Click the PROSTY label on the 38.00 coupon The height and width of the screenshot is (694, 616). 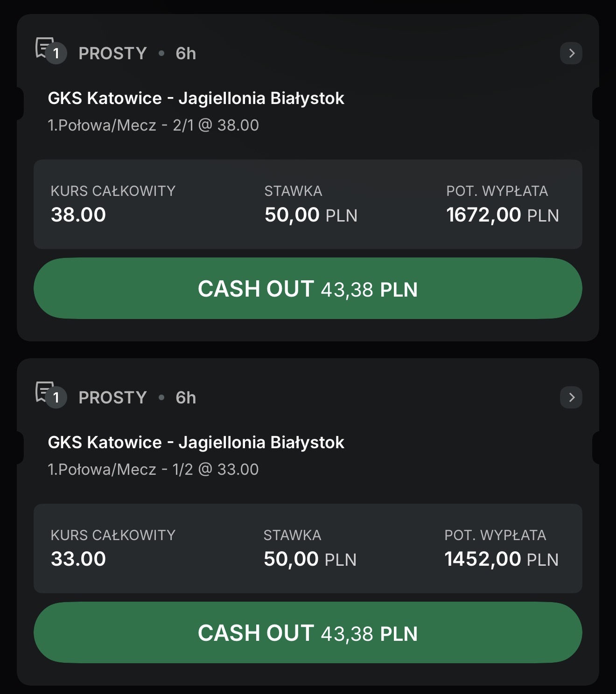click(112, 54)
